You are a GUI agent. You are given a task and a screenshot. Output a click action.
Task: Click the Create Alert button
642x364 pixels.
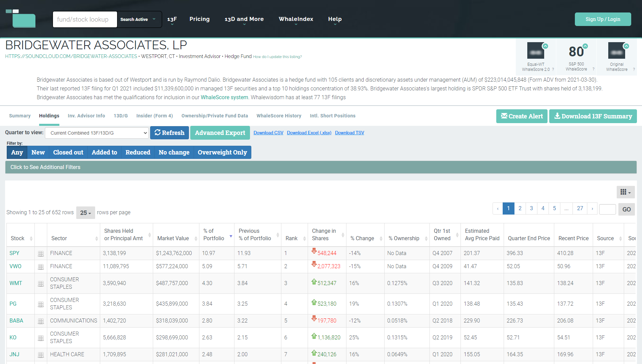tap(522, 116)
